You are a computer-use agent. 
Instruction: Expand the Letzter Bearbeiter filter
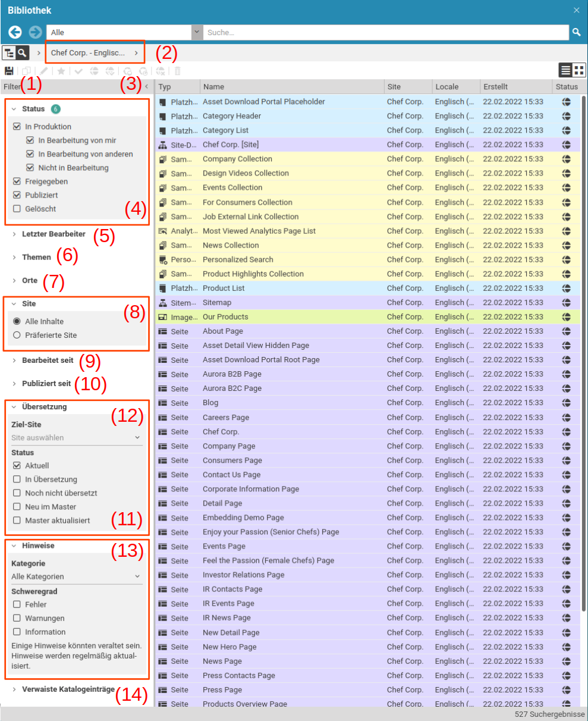point(54,234)
